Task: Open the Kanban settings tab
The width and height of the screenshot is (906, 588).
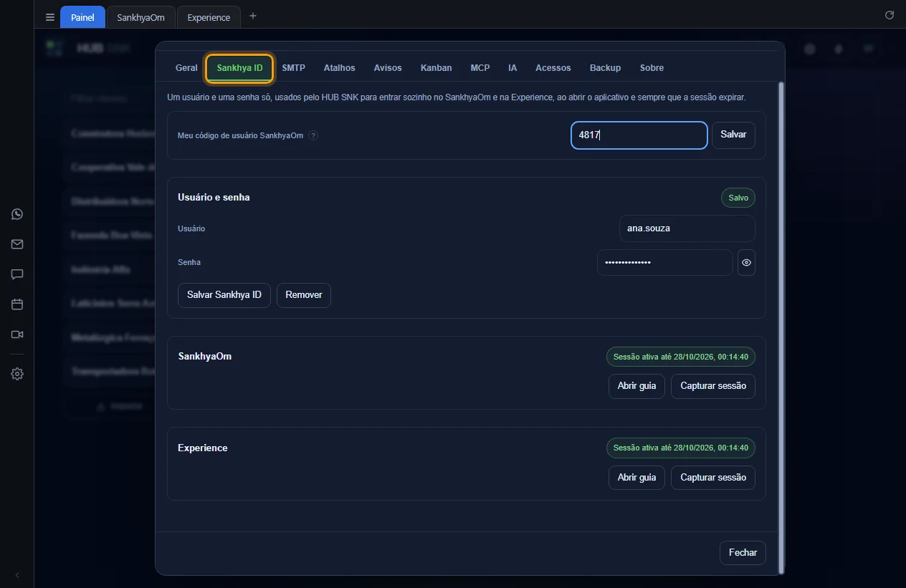Action: point(436,68)
